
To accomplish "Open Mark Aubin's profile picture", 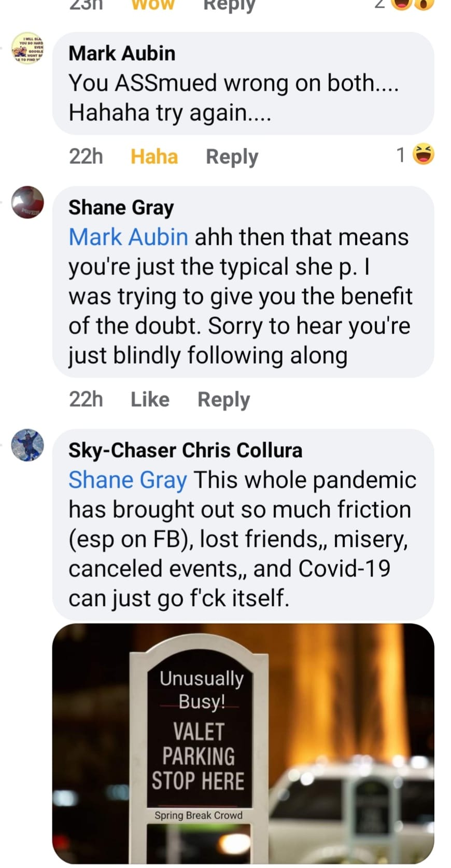I will click(x=27, y=48).
